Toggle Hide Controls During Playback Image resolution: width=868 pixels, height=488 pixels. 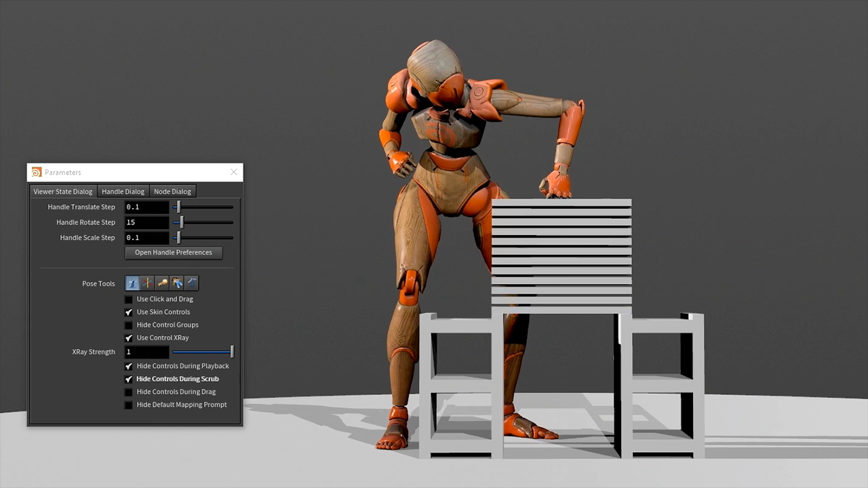[129, 367]
